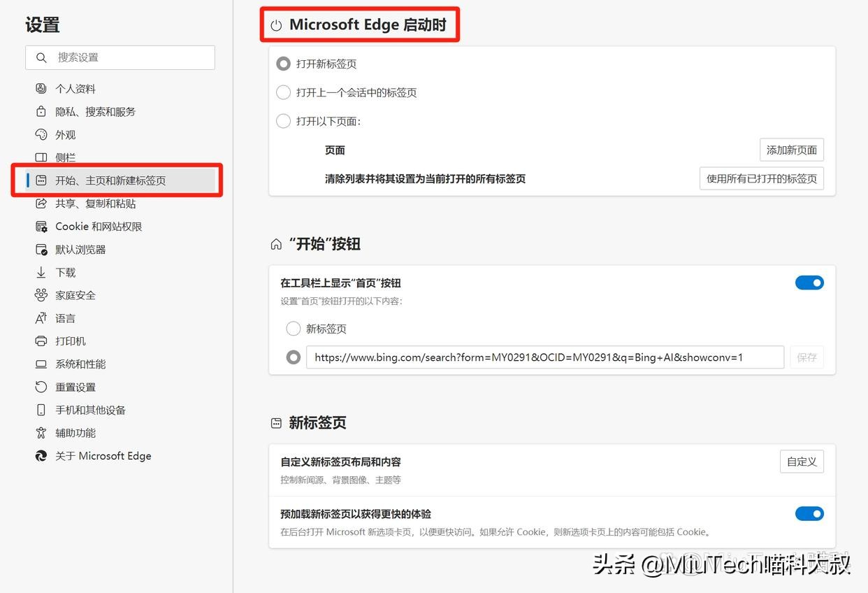Click the Edge logo icon beside 关于 Microsoft Edge
868x593 pixels.
(x=41, y=456)
